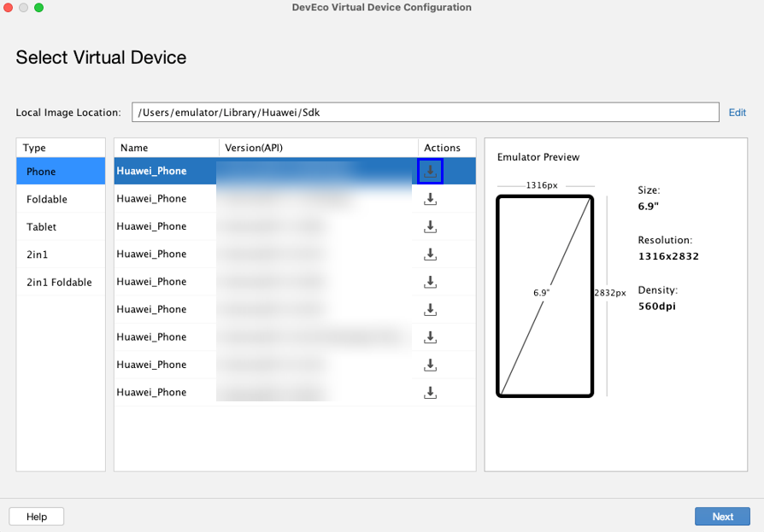
Task: Click the phone outline in Emulator Preview
Action: pyautogui.click(x=544, y=296)
